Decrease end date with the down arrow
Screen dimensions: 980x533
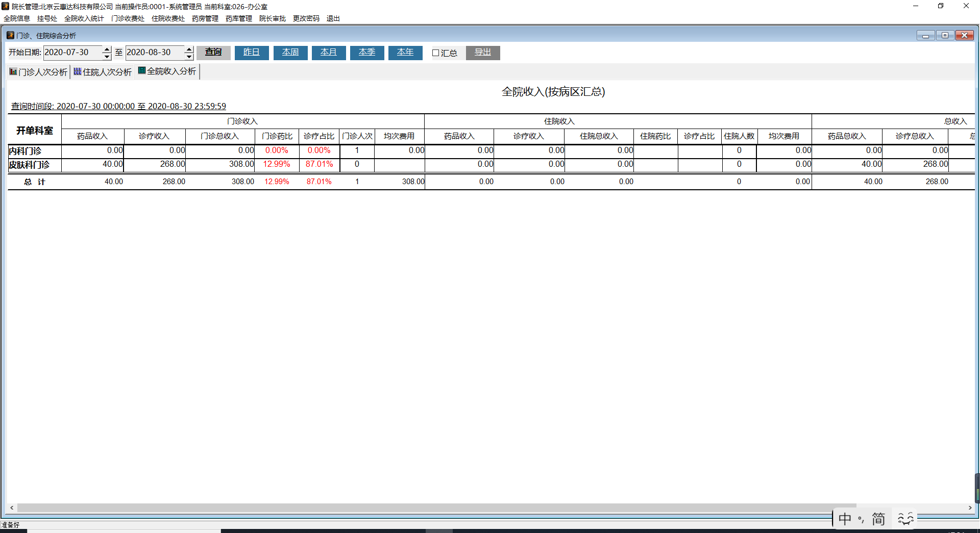189,56
